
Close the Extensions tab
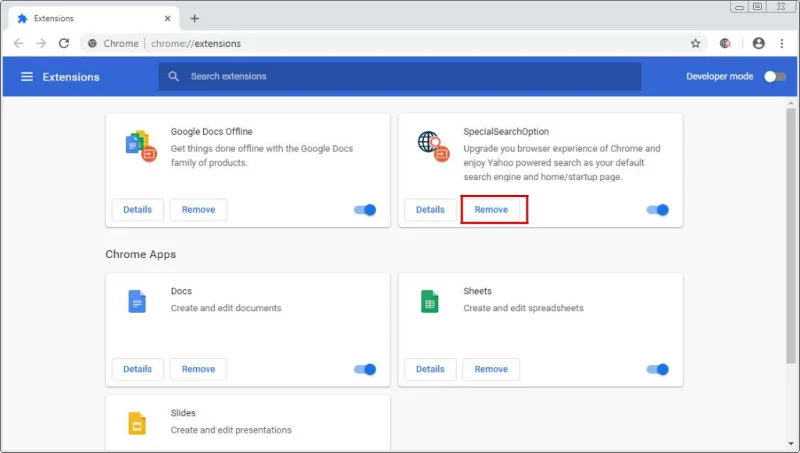[x=167, y=18]
